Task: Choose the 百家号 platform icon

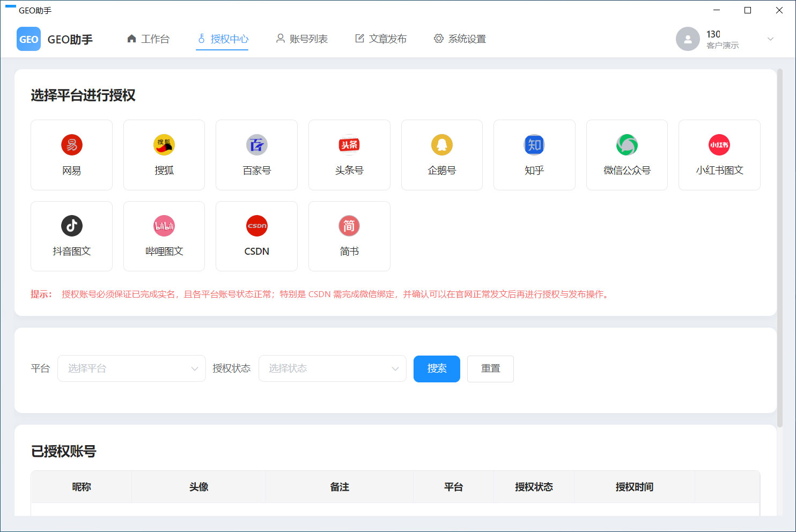Action: pyautogui.click(x=257, y=145)
